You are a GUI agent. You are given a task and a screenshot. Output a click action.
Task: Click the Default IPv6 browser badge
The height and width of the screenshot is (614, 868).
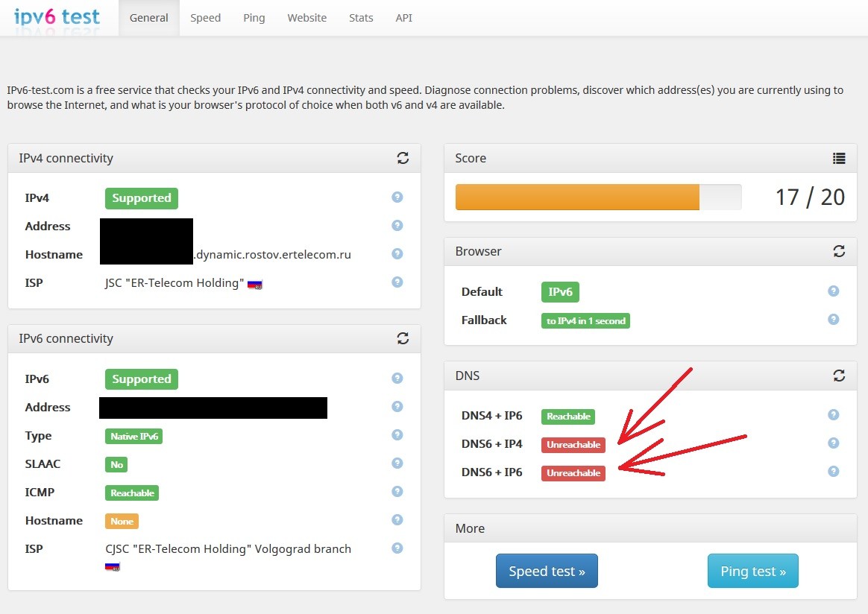(x=560, y=292)
